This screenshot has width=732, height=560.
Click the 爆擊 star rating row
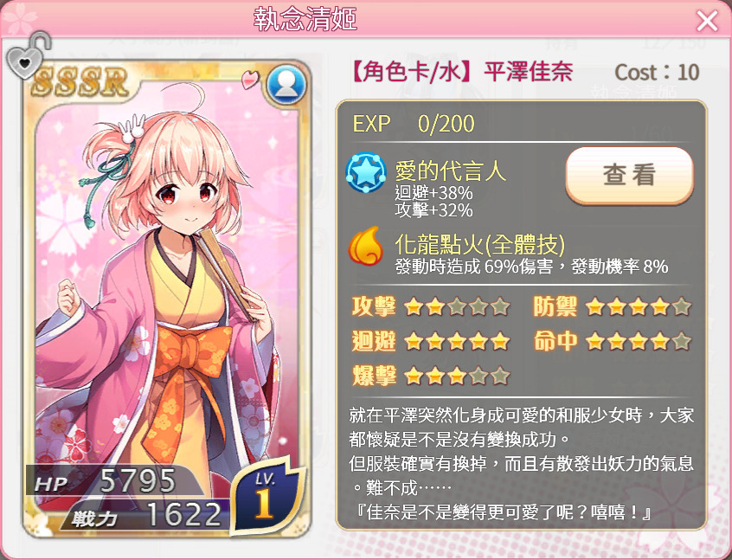(430, 376)
